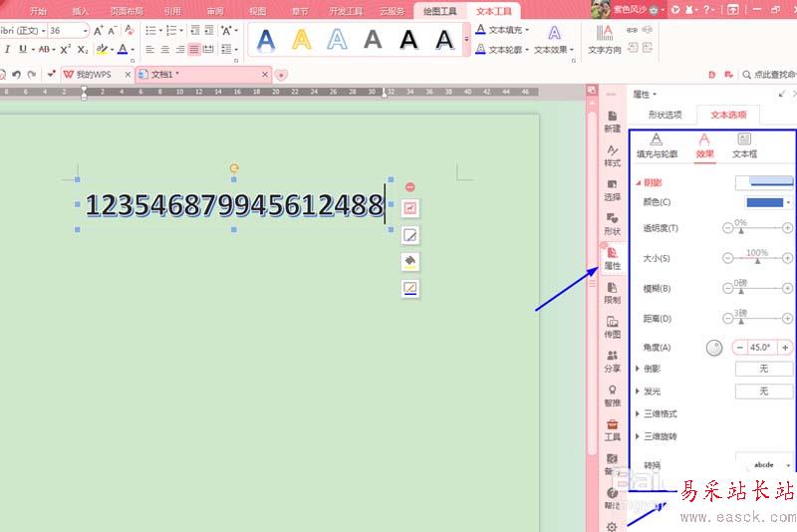The height and width of the screenshot is (532, 797).
Task: Switch to the 插入 ribbon tab
Action: [81, 11]
